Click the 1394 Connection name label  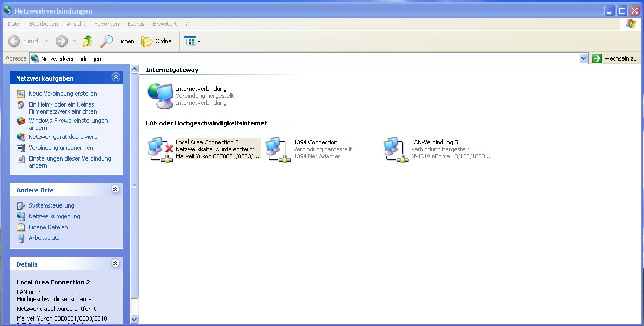316,142
